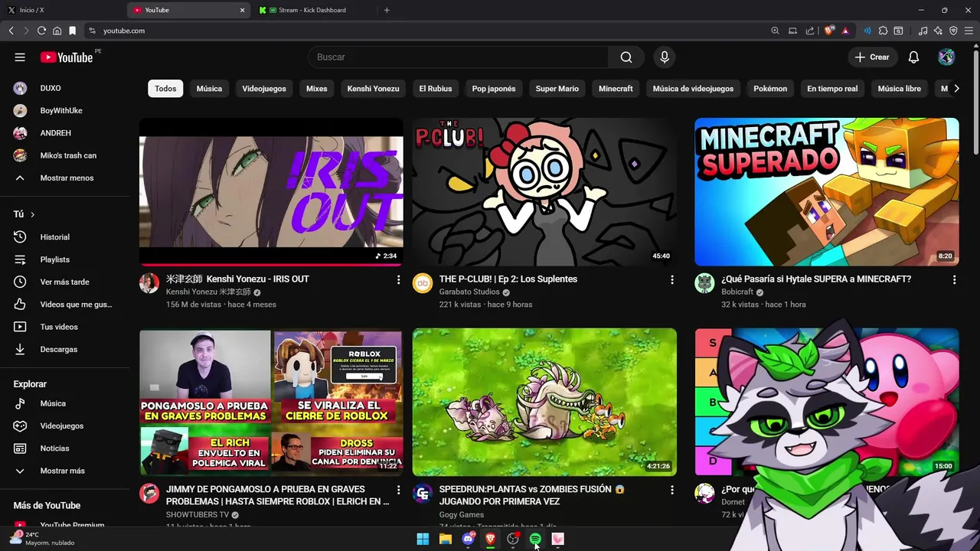The width and height of the screenshot is (980, 551).
Task: Start voice search with microphone icon
Action: (665, 57)
